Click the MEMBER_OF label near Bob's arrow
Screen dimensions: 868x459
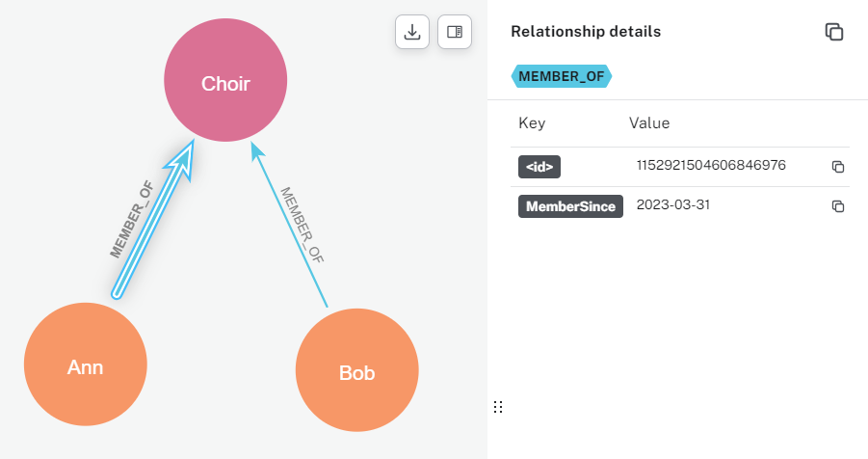tap(302, 225)
